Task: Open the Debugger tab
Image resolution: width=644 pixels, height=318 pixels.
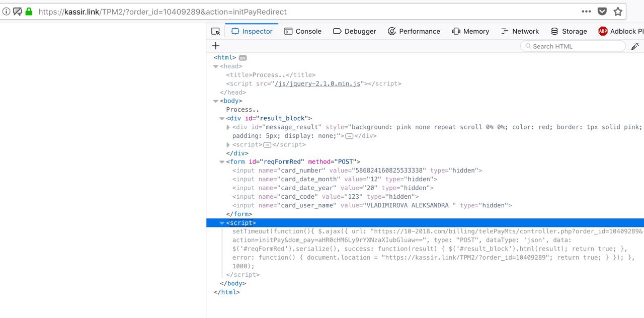Action: pos(355,31)
